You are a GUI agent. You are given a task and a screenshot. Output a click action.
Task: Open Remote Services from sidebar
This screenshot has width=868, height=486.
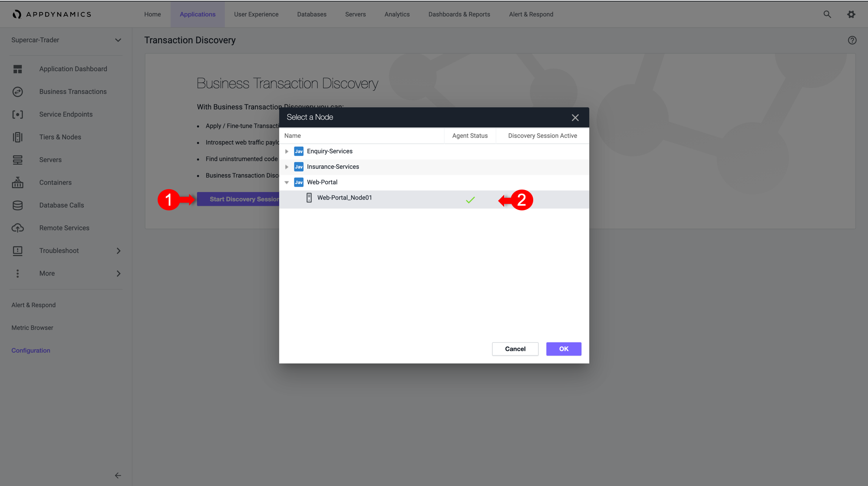(64, 228)
